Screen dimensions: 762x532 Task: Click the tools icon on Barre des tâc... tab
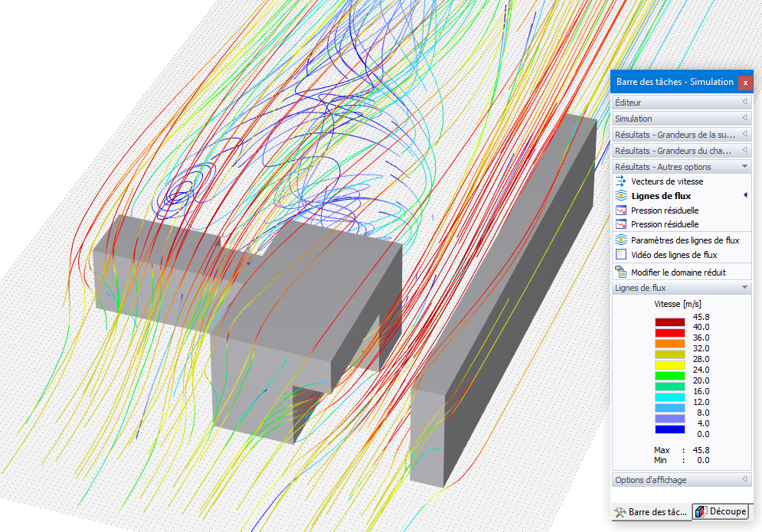(x=620, y=512)
